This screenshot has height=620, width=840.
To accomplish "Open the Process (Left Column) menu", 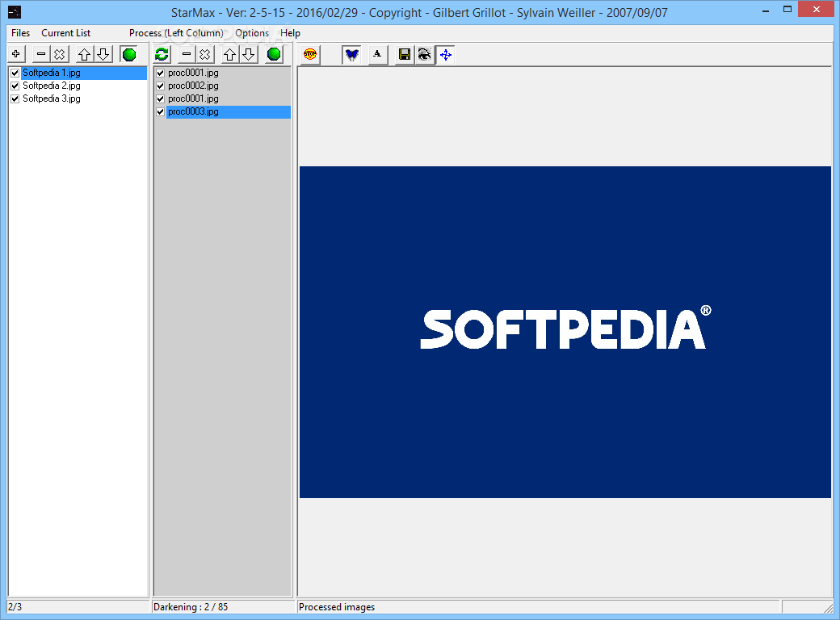I will 176,32.
